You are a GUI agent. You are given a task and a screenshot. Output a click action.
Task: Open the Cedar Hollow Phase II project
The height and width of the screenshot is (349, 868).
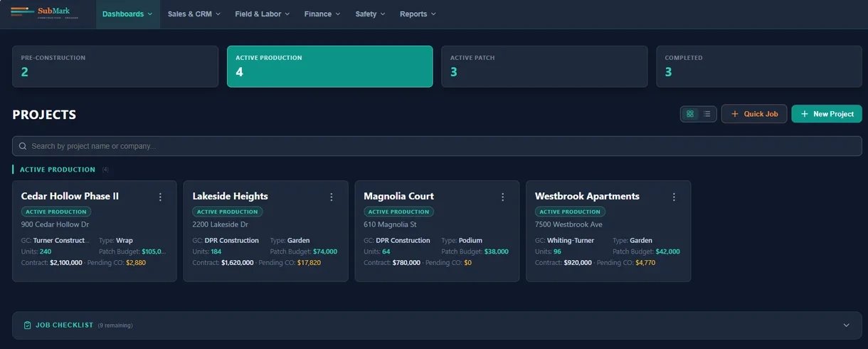pyautogui.click(x=70, y=196)
